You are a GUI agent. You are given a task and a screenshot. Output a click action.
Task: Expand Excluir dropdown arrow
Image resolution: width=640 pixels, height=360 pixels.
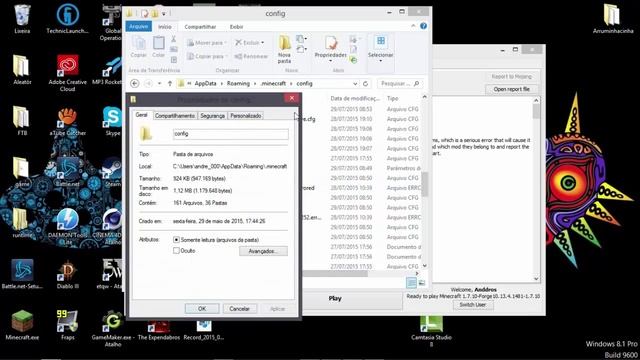coord(263,42)
